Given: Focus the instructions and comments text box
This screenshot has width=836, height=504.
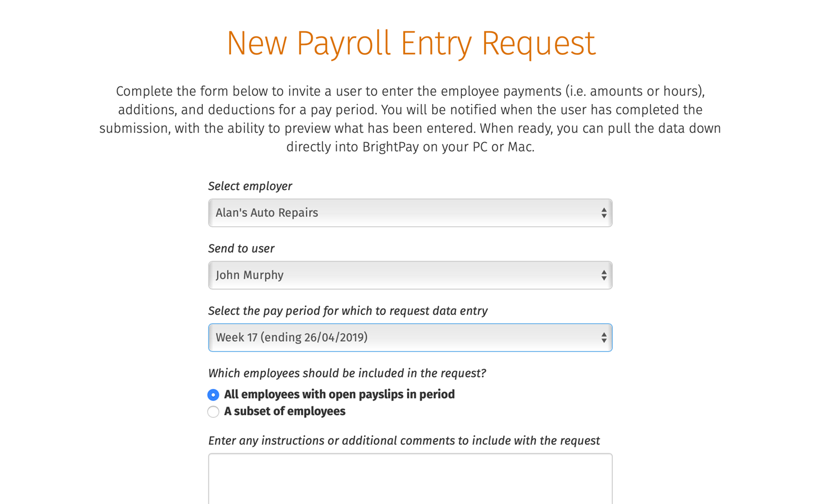Looking at the screenshot, I should pos(410,478).
